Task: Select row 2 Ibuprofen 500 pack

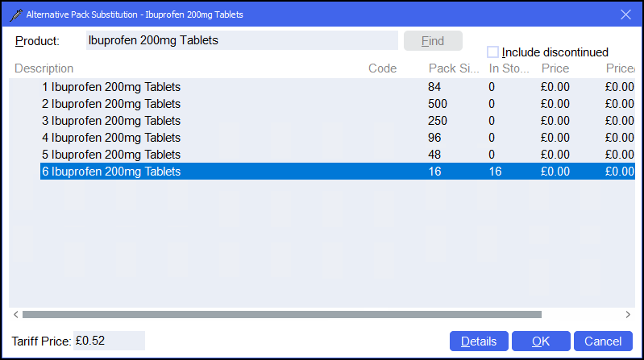Action: pos(111,104)
